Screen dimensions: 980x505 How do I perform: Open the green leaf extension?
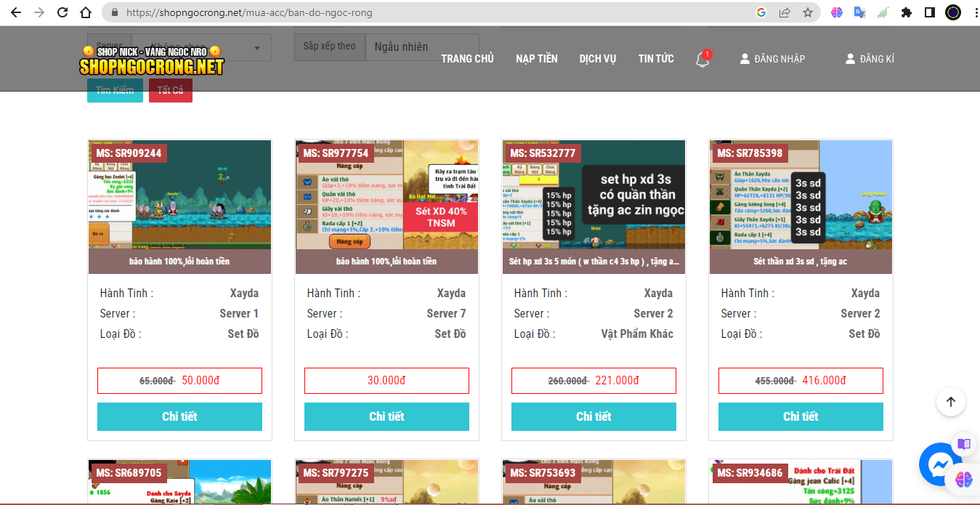(883, 12)
